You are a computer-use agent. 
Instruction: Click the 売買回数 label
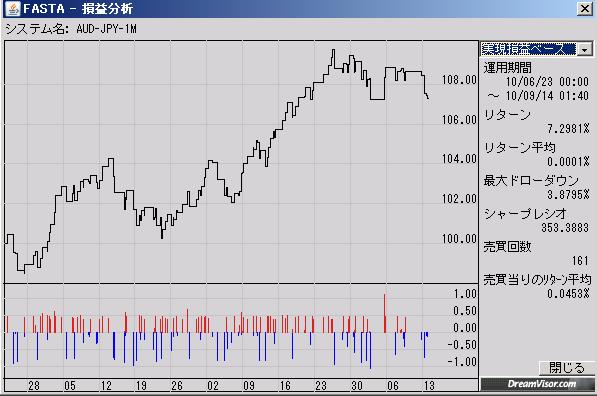click(x=507, y=247)
